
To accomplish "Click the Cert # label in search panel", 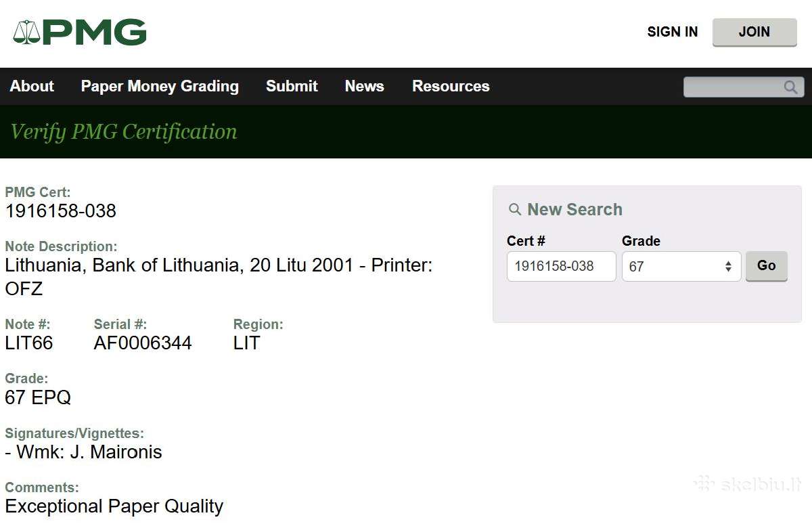I will [526, 241].
